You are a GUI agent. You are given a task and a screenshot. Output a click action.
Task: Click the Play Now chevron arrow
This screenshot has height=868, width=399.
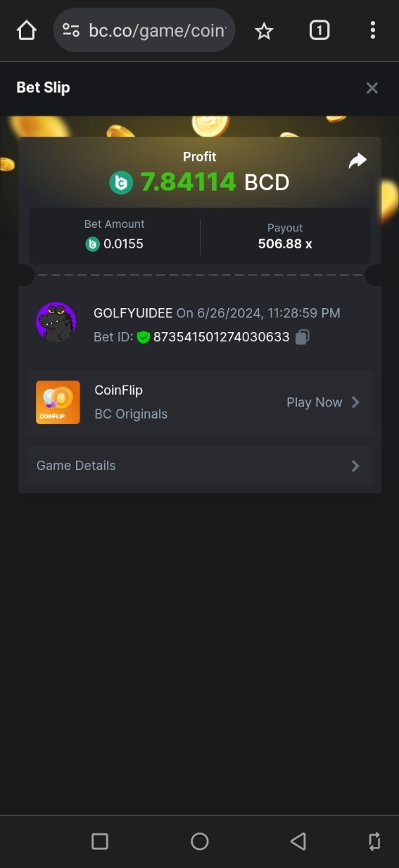coord(356,402)
